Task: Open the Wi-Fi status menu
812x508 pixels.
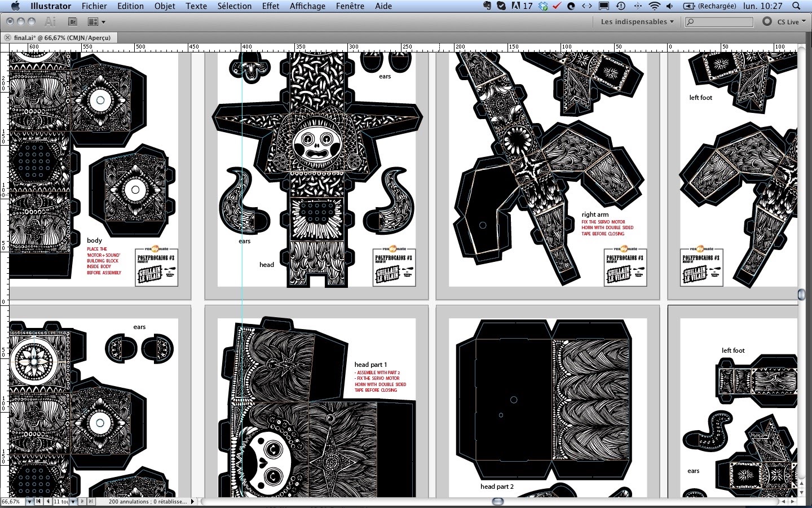Action: coord(654,6)
